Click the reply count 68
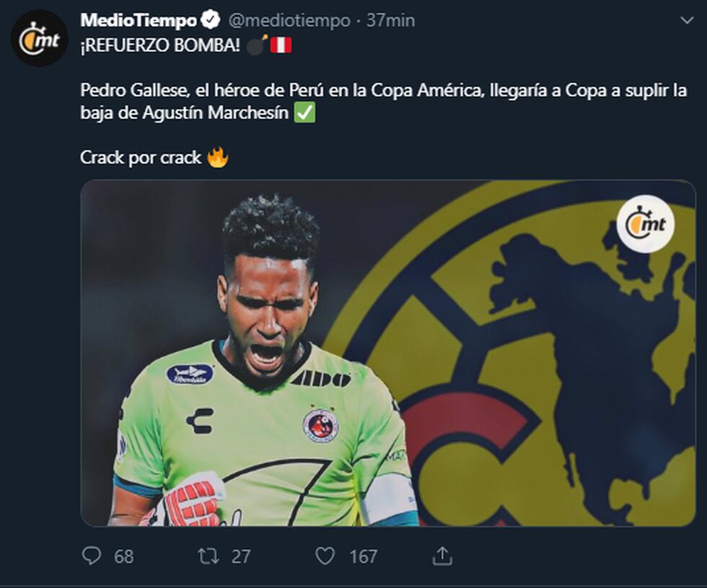This screenshot has height=588, width=707. coord(123,556)
